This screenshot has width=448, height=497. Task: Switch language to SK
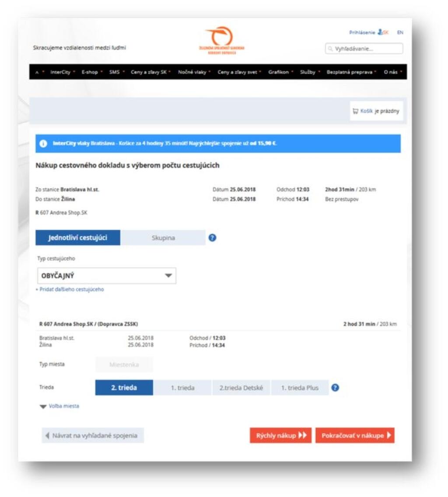[x=385, y=32]
